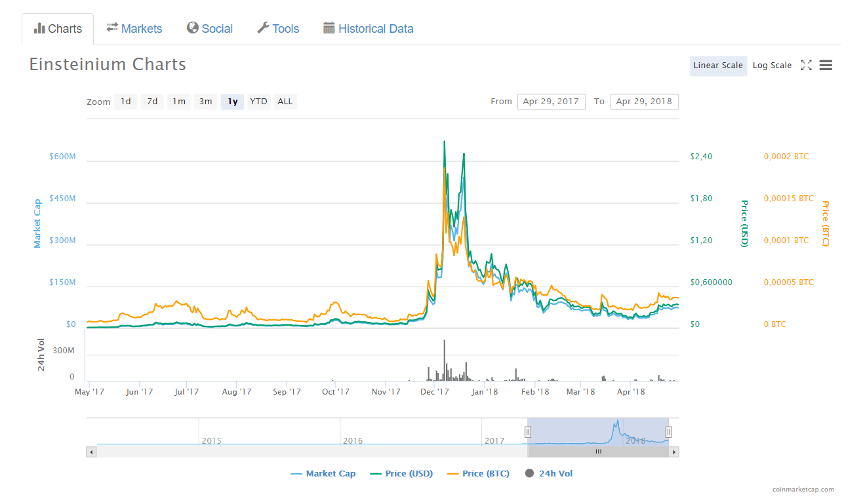This screenshot has height=504, width=863.
Task: Select the ALL zoom range
Action: [285, 102]
